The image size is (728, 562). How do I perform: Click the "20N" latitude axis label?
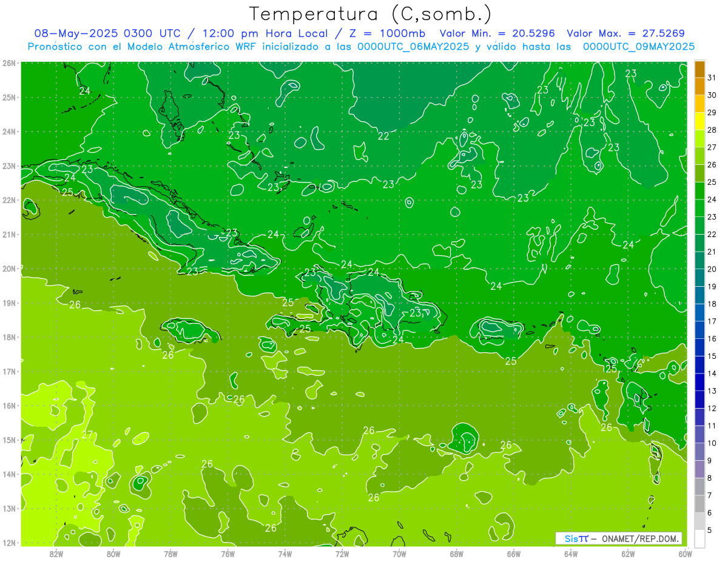9,269
